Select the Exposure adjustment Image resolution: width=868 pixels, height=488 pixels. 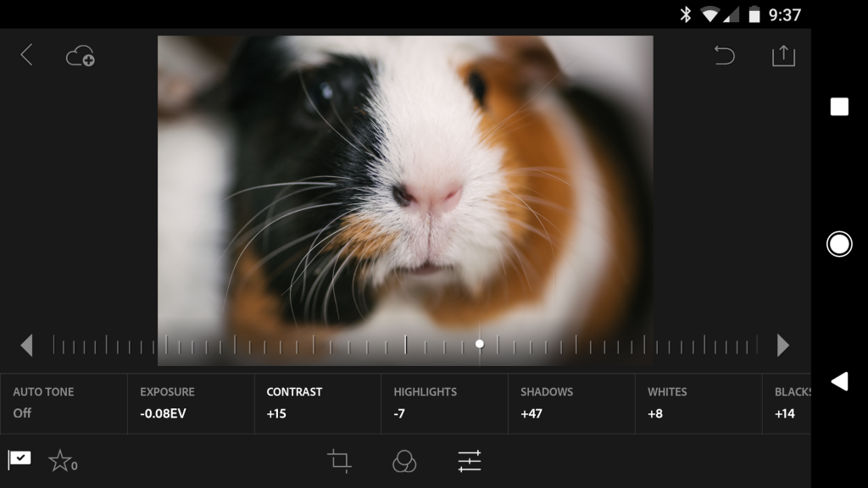click(x=191, y=403)
